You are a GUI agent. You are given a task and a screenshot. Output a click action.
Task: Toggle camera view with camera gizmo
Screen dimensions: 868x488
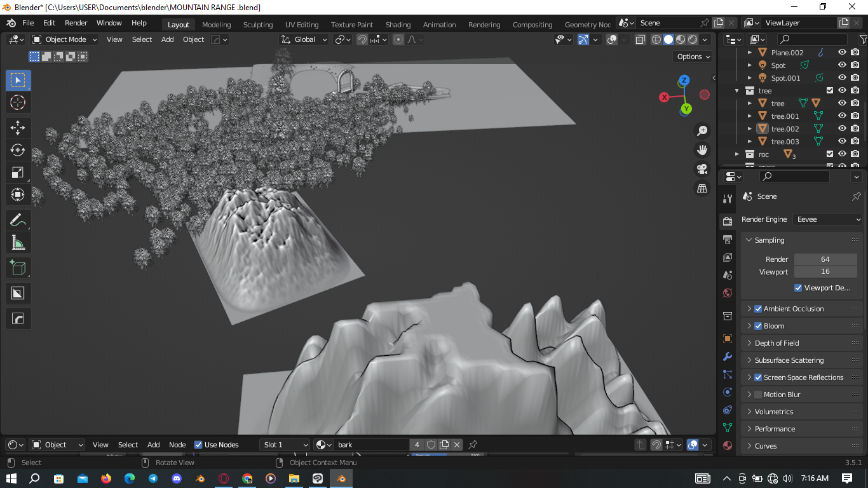[x=702, y=169]
